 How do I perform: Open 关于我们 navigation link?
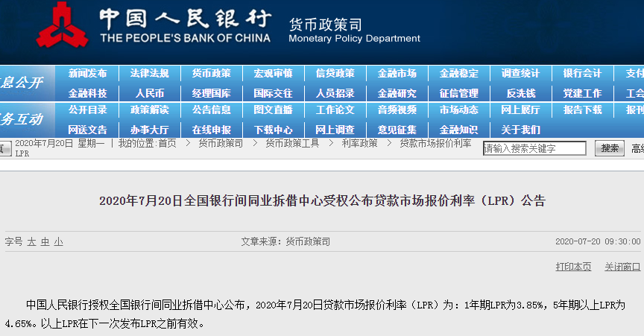tap(520, 129)
